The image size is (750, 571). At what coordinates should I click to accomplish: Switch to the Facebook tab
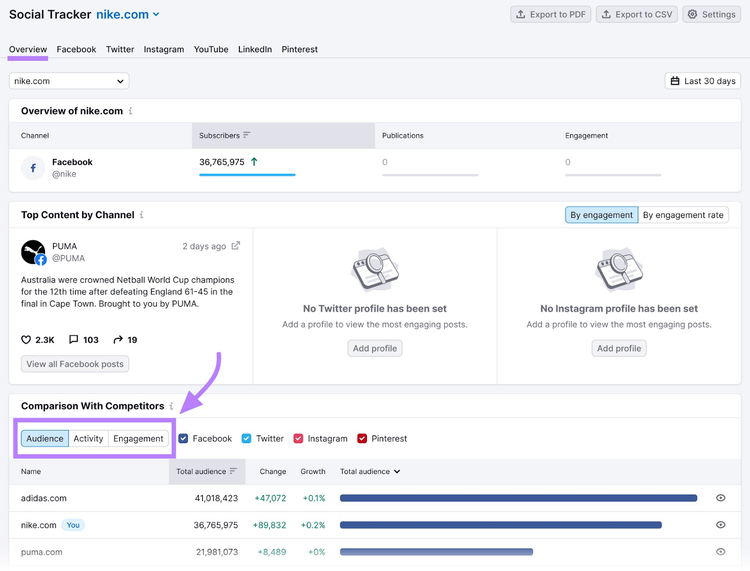point(76,49)
